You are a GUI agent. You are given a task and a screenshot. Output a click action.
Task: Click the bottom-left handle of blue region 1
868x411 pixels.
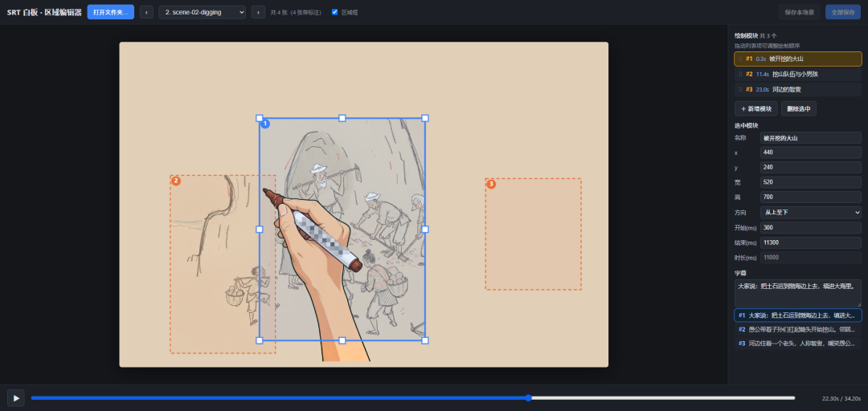point(259,340)
